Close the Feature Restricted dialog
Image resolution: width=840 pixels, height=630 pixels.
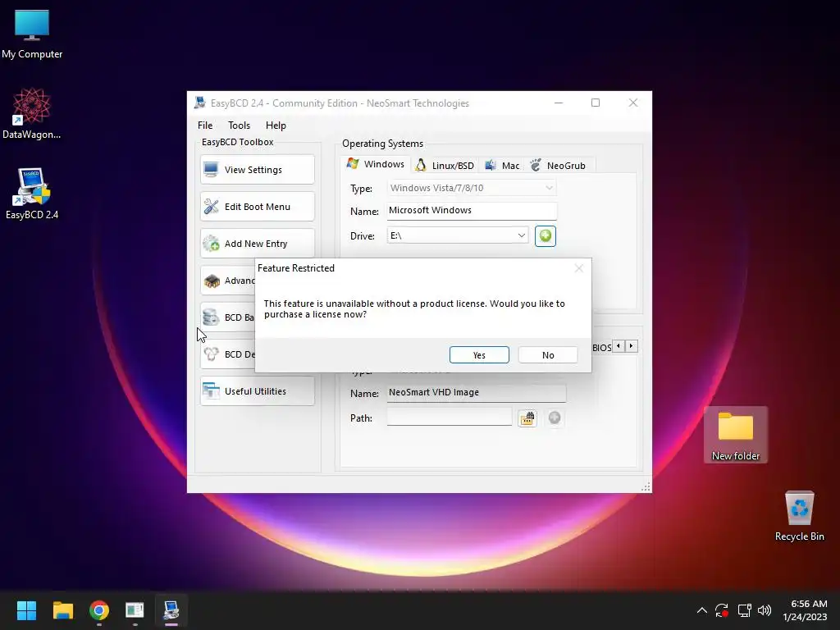click(578, 268)
